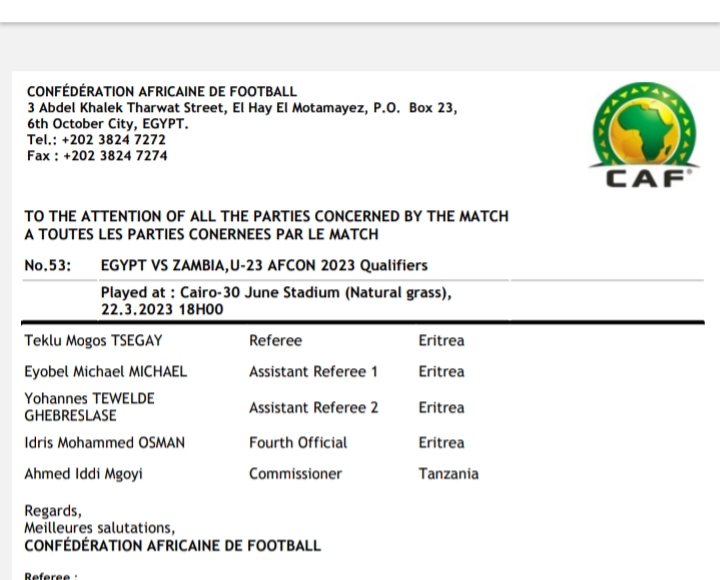Click the match date 22.3.2023 18H00
720x580 pixels.
(161, 310)
